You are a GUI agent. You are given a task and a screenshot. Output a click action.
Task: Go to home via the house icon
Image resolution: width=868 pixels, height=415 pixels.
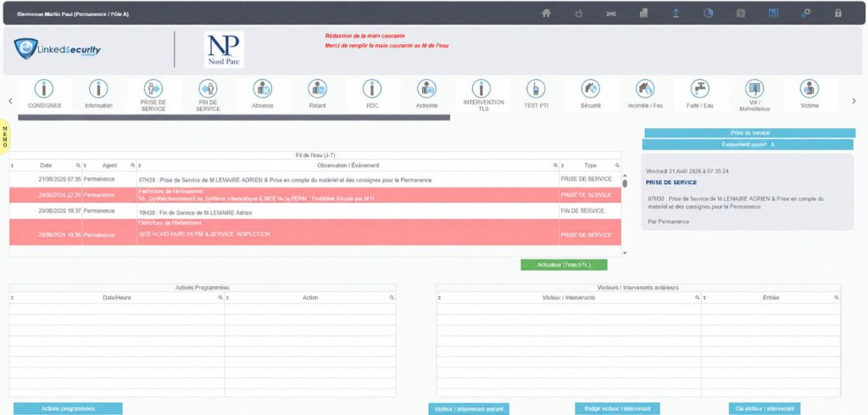(x=547, y=14)
